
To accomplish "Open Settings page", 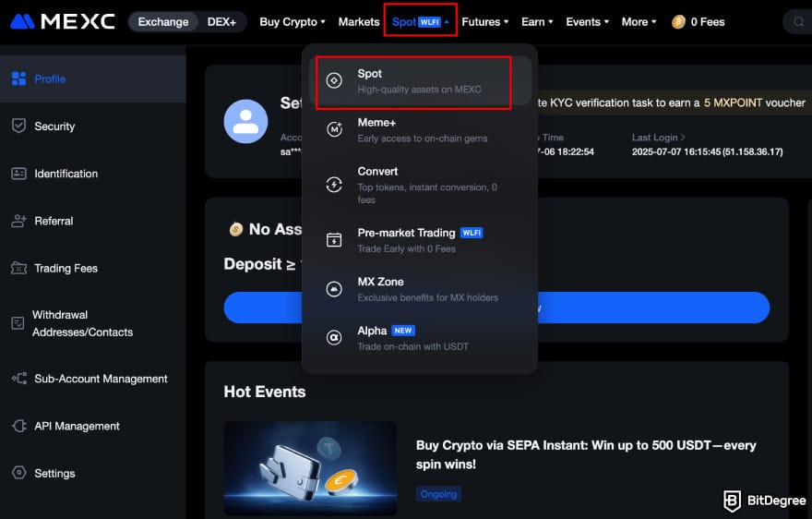I will [x=92, y=473].
